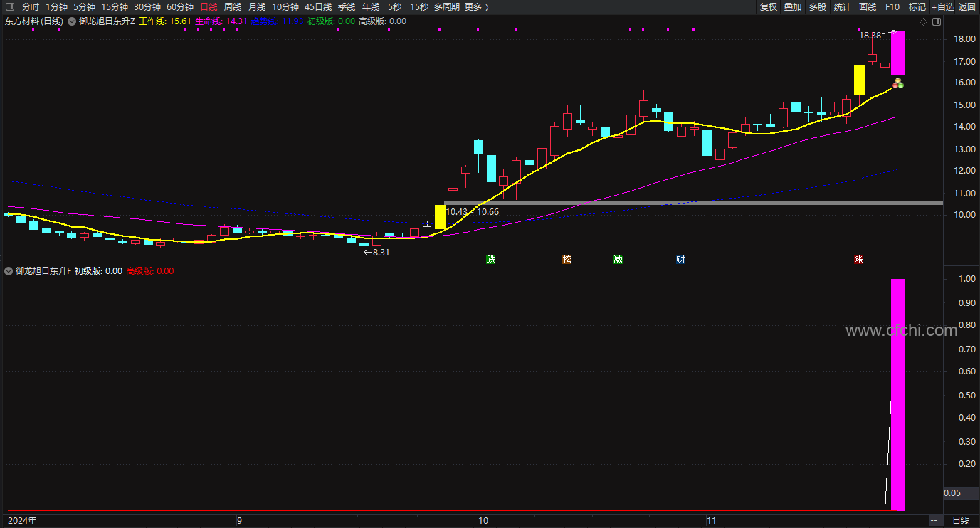Click the 多股 button

pyautogui.click(x=818, y=6)
